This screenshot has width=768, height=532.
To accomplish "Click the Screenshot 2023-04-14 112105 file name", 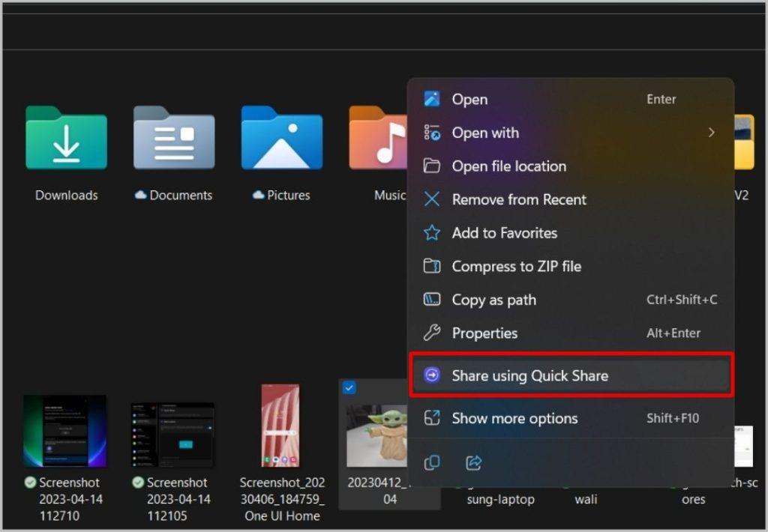I will coord(178,499).
